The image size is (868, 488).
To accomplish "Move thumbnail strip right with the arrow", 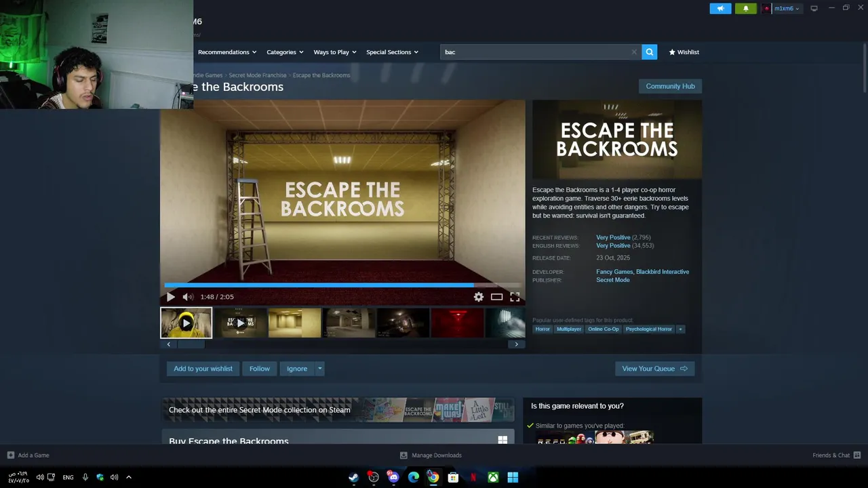I will click(x=516, y=344).
